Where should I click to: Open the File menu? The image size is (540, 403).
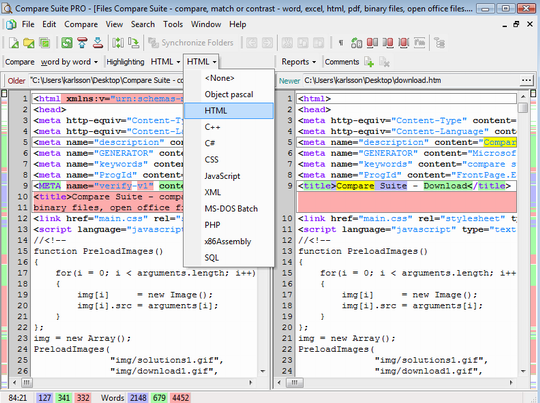point(28,24)
